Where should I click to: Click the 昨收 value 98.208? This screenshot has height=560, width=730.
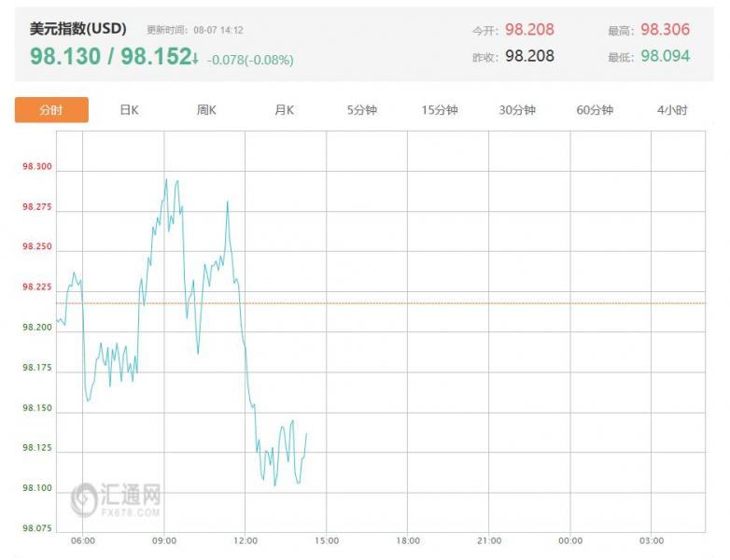[529, 56]
